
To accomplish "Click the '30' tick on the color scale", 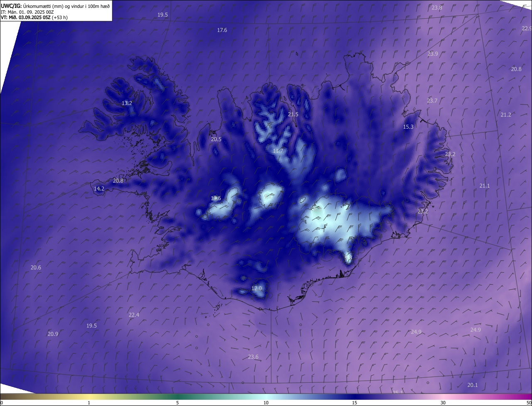I will [443, 403].
